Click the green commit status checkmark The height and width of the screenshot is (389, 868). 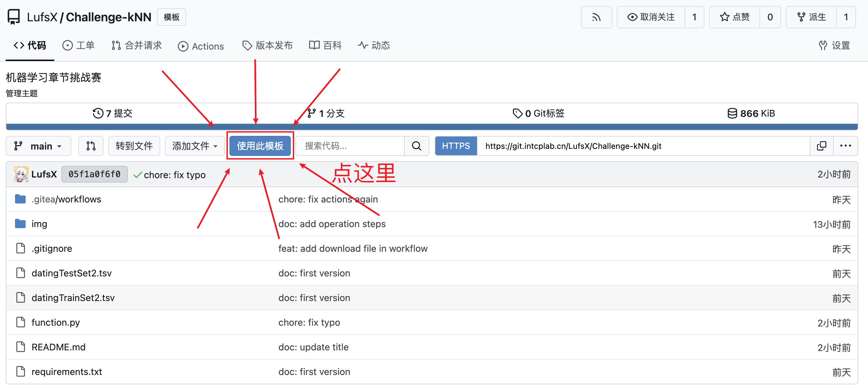click(x=138, y=175)
